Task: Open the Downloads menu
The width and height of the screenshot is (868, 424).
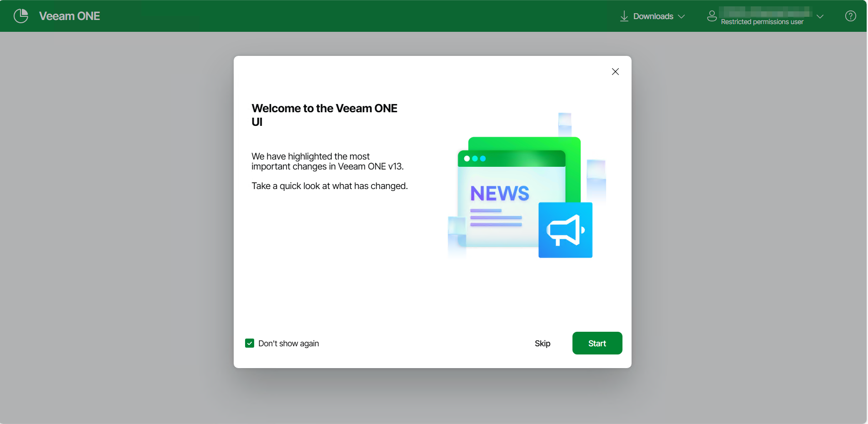Action: point(653,16)
